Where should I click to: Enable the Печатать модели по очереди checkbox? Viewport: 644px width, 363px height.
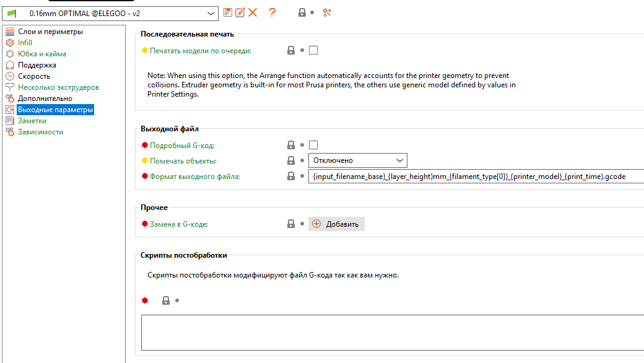tap(313, 51)
